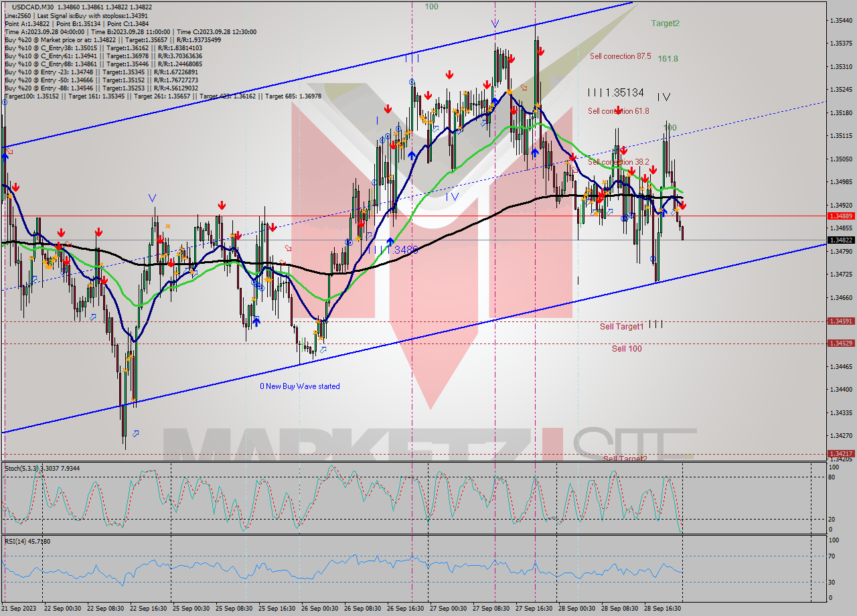Click the 1.35050 price axis value
This screenshot has width=857, height=616.
[841, 159]
